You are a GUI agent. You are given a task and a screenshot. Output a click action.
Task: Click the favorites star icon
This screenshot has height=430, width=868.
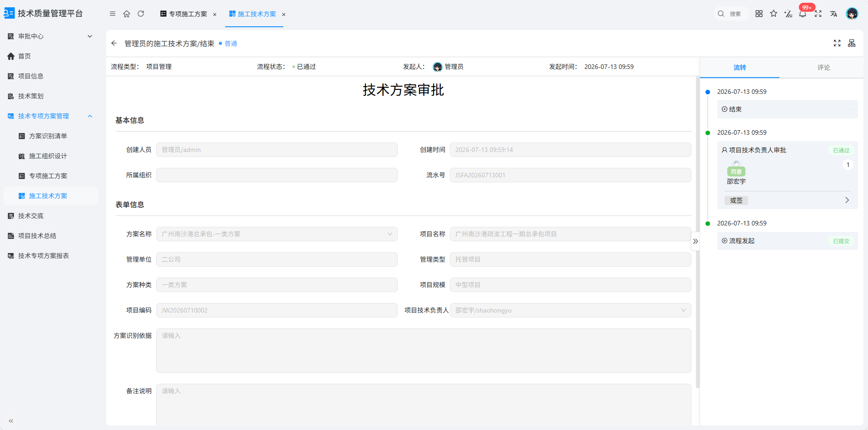coord(774,14)
